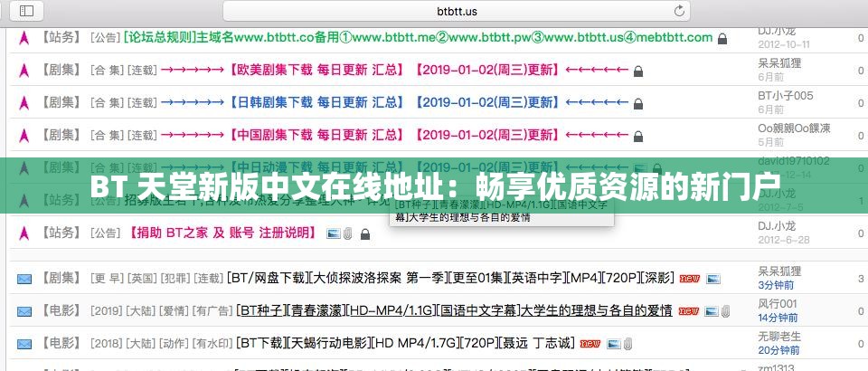Click the btbtt.us address bar
Viewport: 868px width, 371px height.
[x=456, y=11]
